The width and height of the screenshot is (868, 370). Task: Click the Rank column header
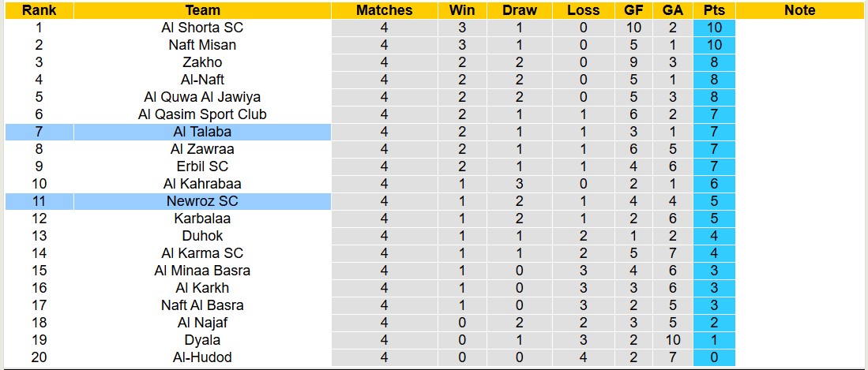(x=38, y=10)
